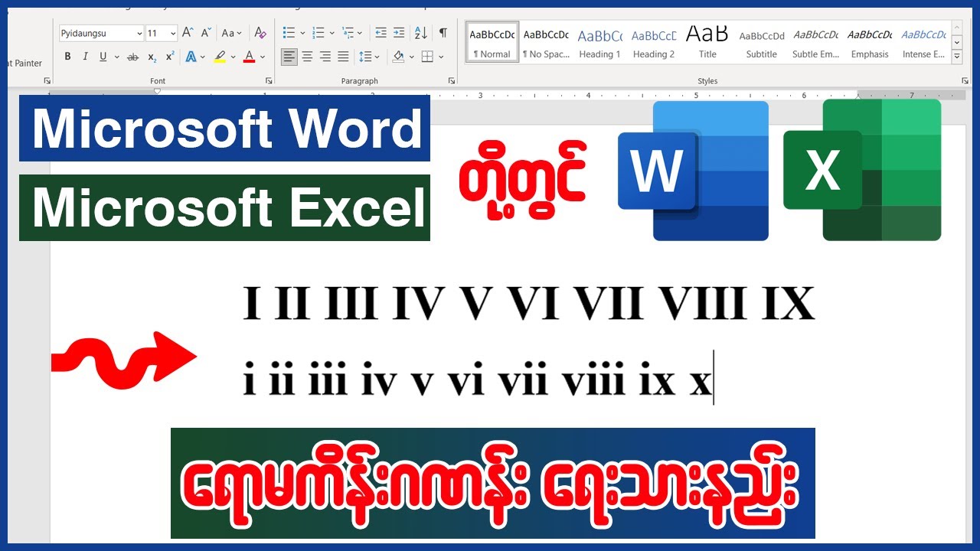Open the font name dropdown
Viewport: 980px width, 551px height.
139,33
